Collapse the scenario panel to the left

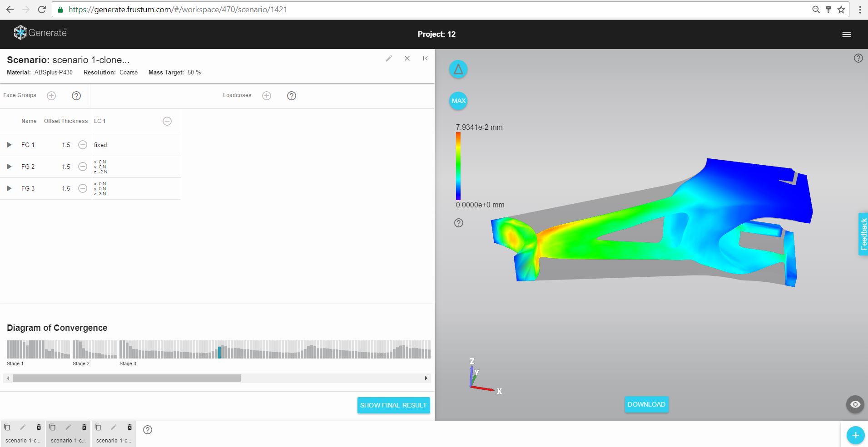click(425, 59)
